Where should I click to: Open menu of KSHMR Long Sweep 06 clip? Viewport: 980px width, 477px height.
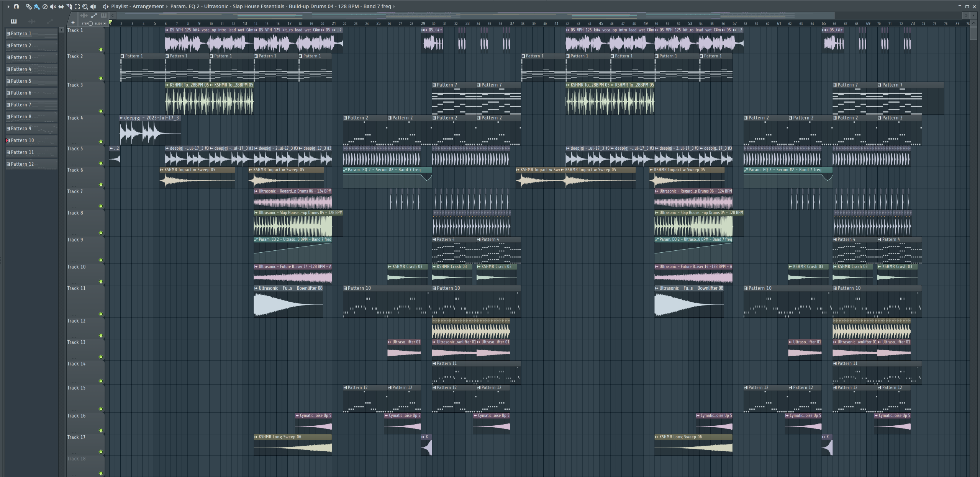click(x=256, y=437)
